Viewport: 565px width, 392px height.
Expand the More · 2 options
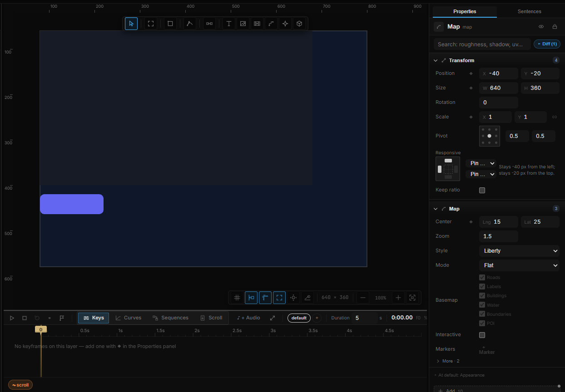coord(448,361)
